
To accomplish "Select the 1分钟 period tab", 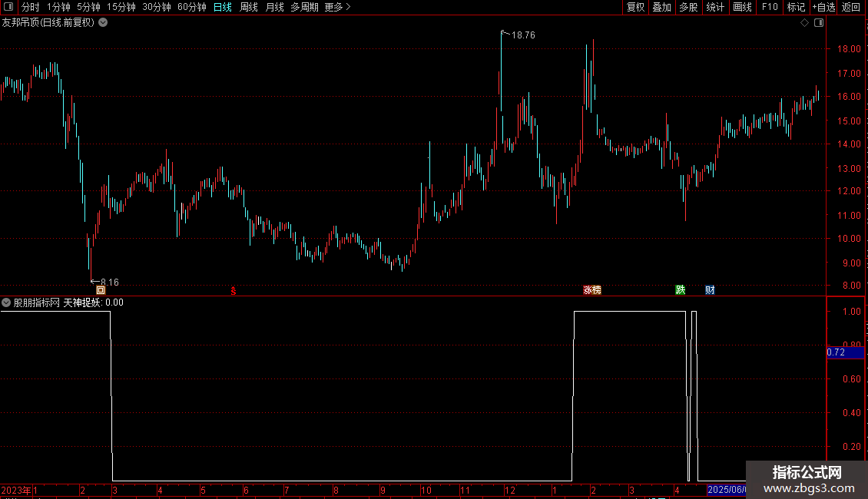I will click(58, 7).
